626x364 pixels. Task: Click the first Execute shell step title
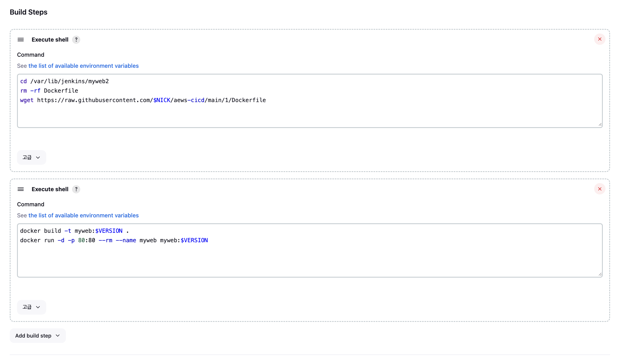coord(50,40)
